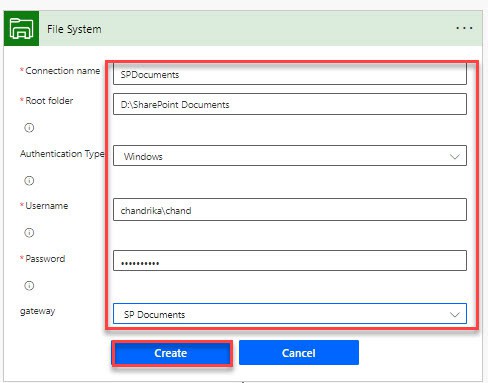The image size is (488, 383).
Task: Click the File System connector icon
Action: pyautogui.click(x=21, y=28)
